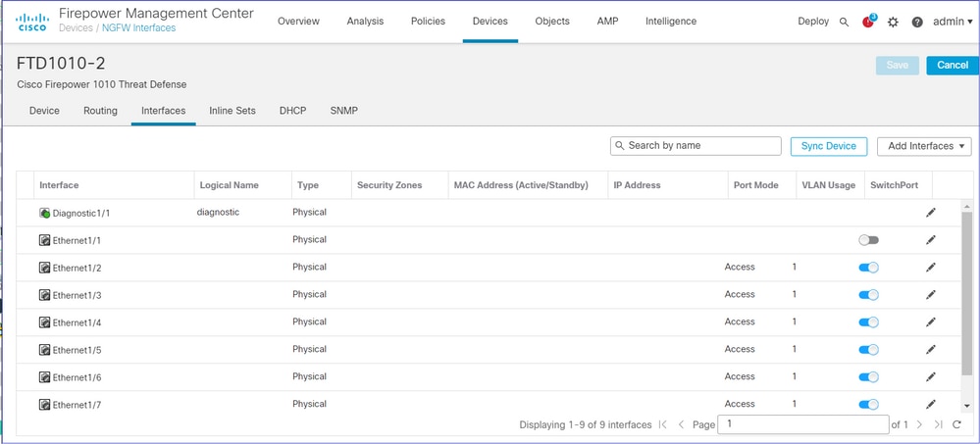Click the page number input field
980x444 pixels.
[803, 424]
